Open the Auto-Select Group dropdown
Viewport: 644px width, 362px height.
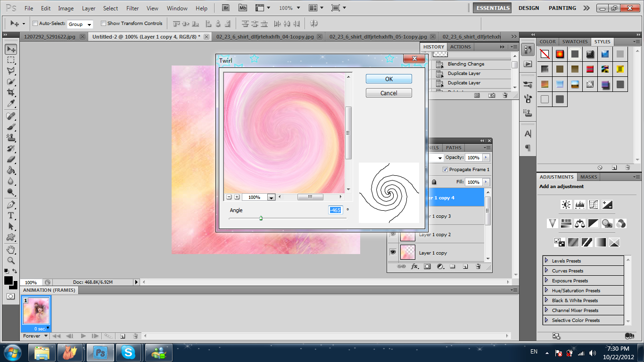coord(80,24)
